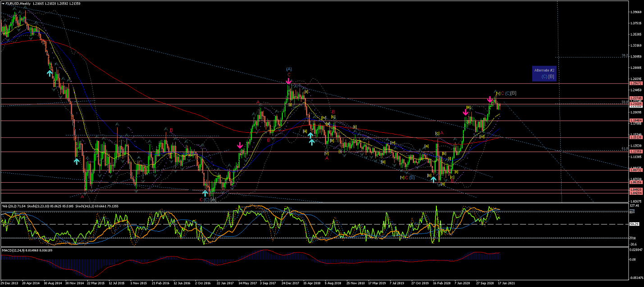Click the 38.2 Fibonacci level label
Screen dimensions: 644x287
pyautogui.click(x=625, y=56)
